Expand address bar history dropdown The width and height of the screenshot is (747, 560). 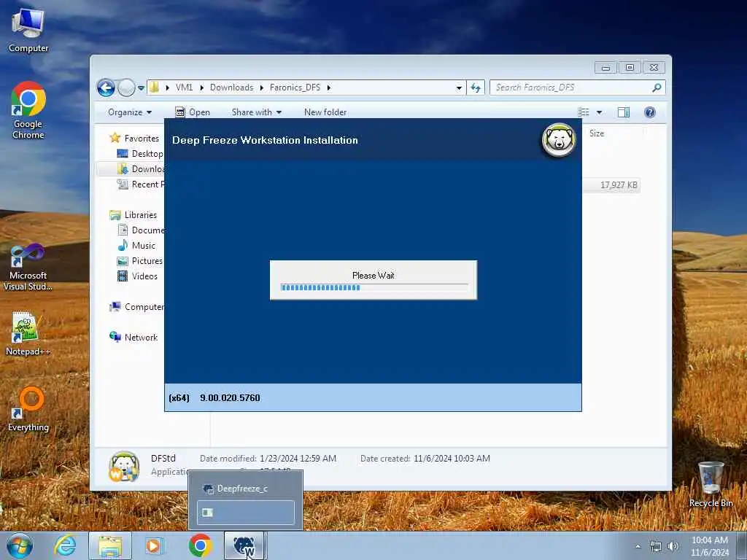(459, 87)
